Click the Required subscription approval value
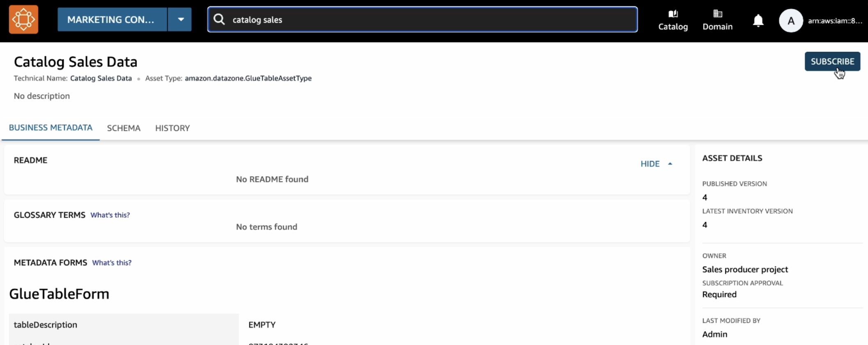The image size is (868, 345). coord(719,294)
